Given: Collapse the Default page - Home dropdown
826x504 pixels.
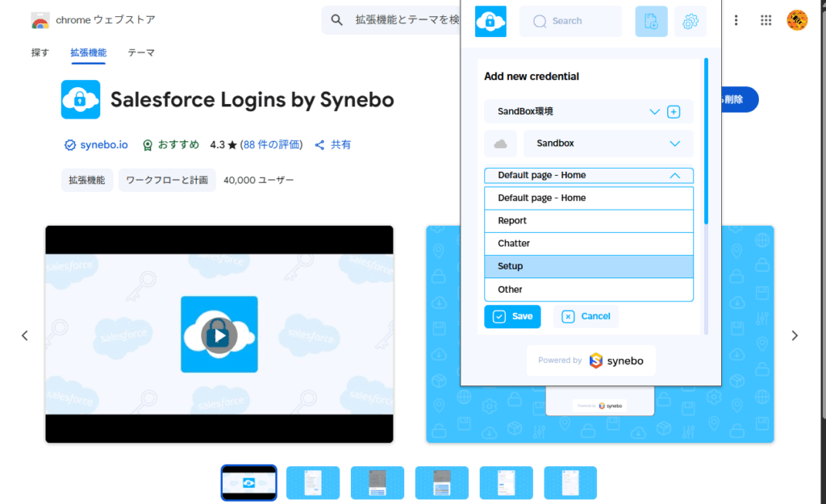Looking at the screenshot, I should (675, 175).
